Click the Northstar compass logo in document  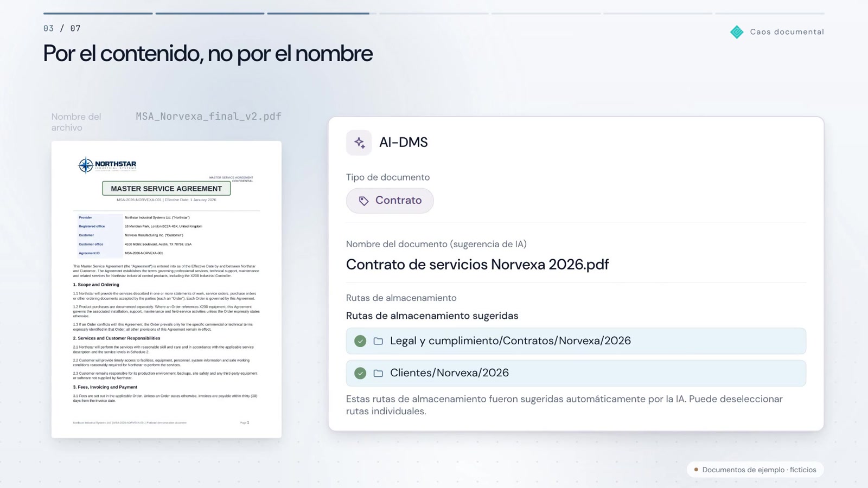pyautogui.click(x=86, y=165)
